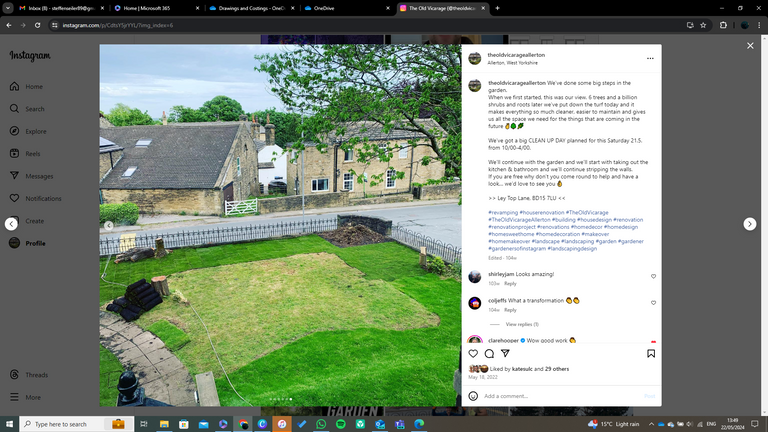The image size is (768, 432).
Task: Bookmark this page with the star icon
Action: pos(703,25)
